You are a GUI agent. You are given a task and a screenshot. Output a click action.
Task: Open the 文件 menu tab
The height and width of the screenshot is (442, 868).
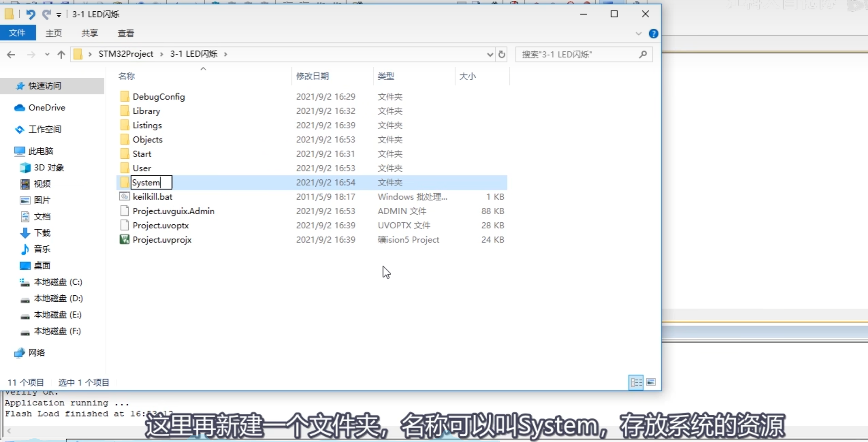click(x=17, y=33)
